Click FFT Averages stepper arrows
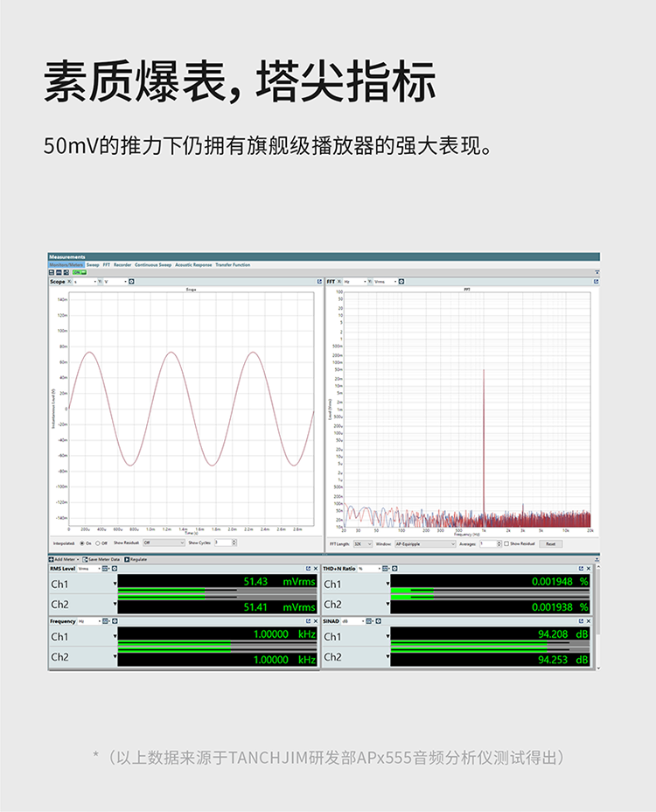This screenshot has width=656, height=812. [x=499, y=543]
